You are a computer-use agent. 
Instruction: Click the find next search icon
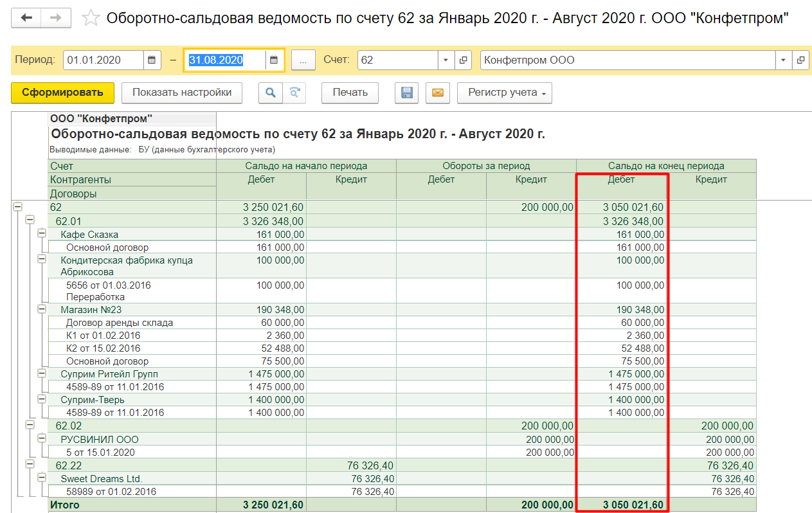[x=294, y=93]
